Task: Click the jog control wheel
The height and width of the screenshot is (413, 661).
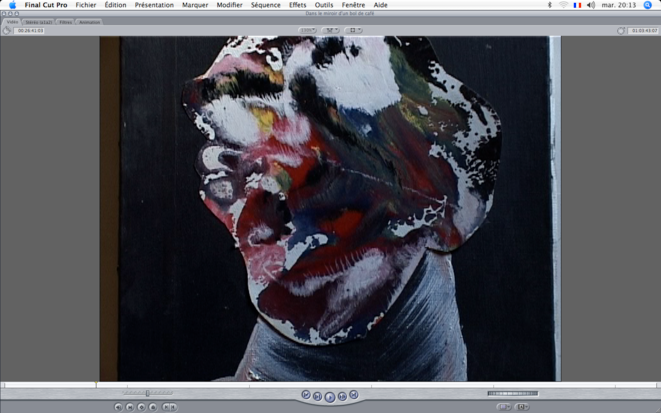Action: [513, 394]
